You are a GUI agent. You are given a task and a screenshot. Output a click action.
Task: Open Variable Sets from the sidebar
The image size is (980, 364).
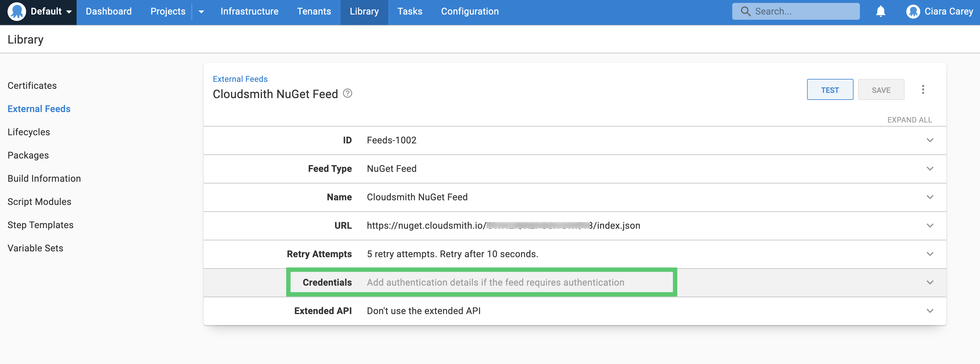point(35,248)
